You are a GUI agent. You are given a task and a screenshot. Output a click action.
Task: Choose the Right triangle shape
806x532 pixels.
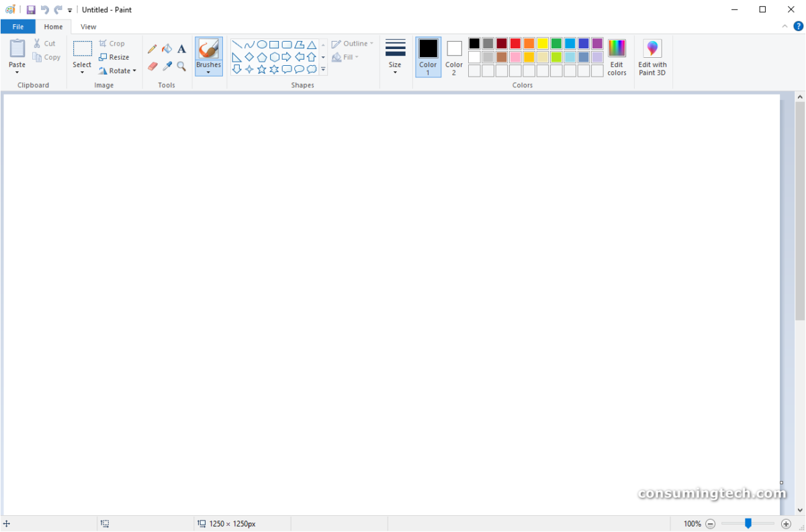(x=236, y=57)
